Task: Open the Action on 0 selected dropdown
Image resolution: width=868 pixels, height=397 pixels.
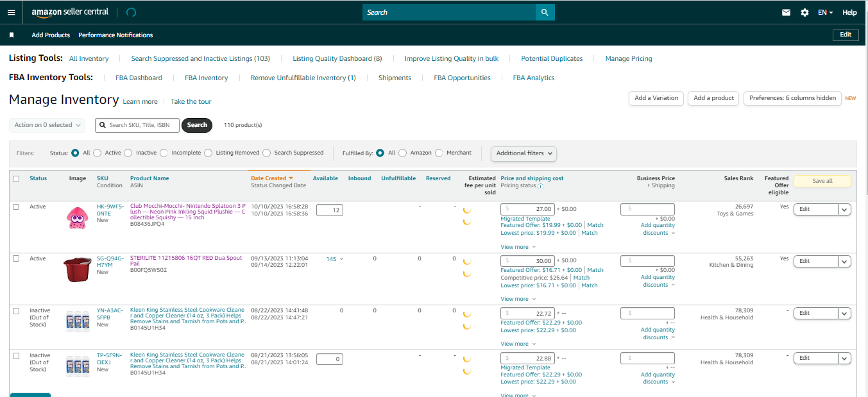Action: (x=47, y=125)
